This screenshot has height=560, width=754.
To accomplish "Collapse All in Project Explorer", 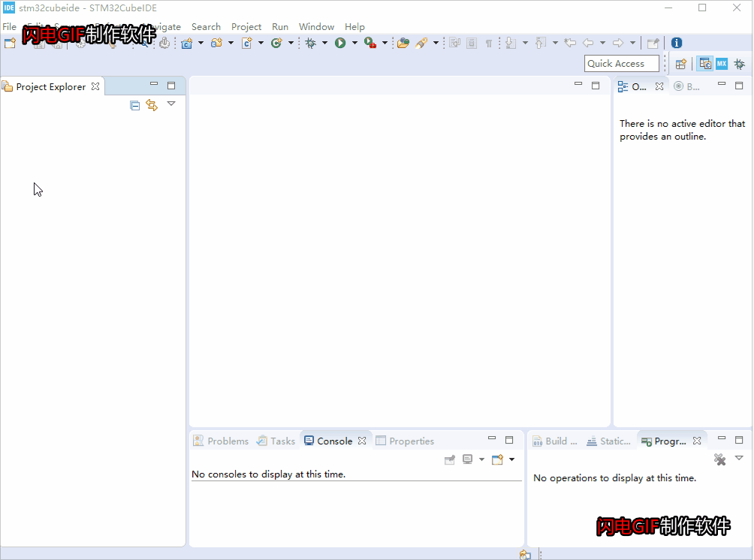I will coord(134,105).
